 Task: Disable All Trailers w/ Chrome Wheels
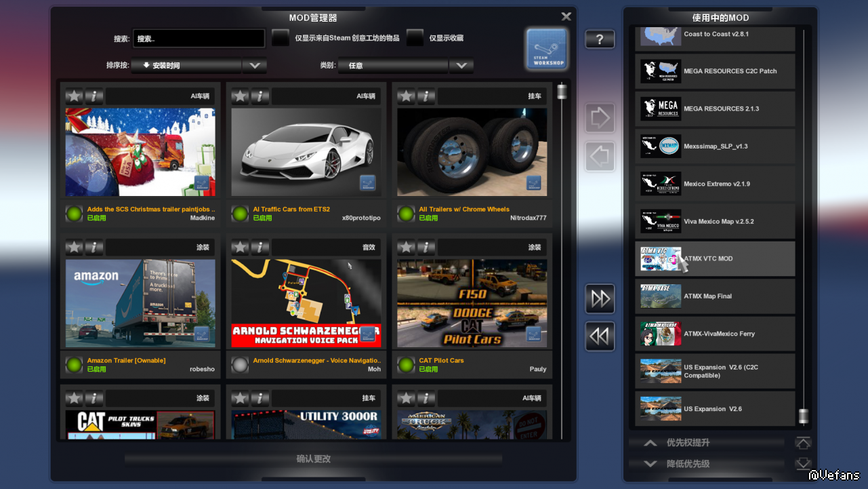[x=406, y=214]
